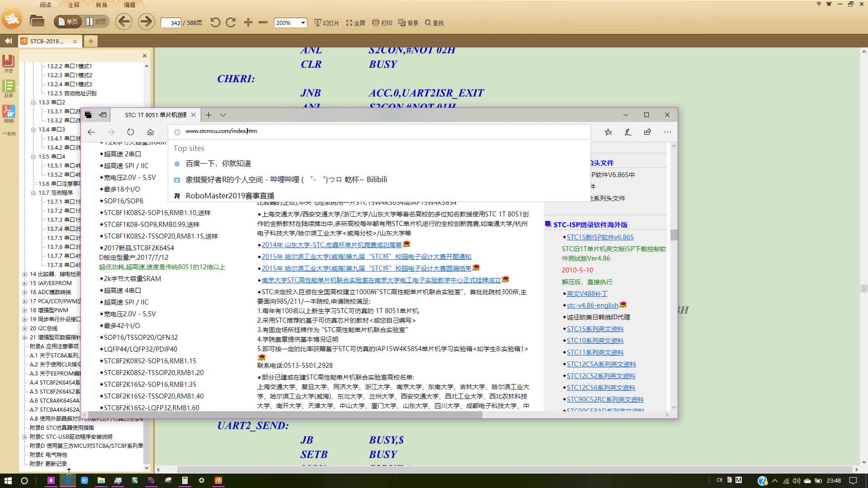Rotate page clockwise
The height and width of the screenshot is (488, 868).
click(231, 22)
